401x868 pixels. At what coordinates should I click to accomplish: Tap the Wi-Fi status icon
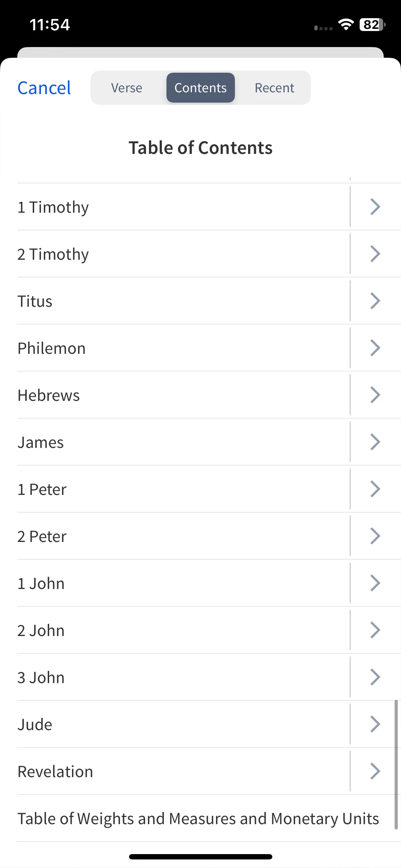346,25
